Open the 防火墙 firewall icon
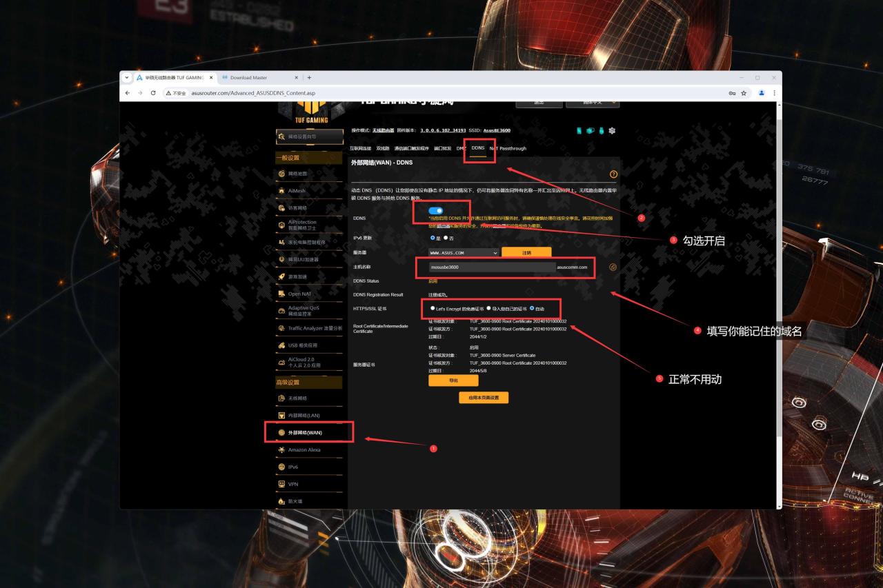This screenshot has height=588, width=883. pos(281,502)
